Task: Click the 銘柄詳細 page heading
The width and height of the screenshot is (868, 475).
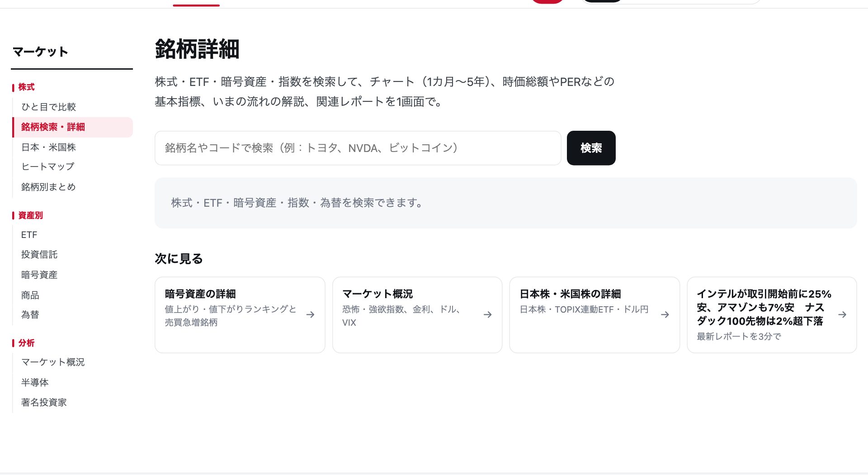Action: coord(197,49)
